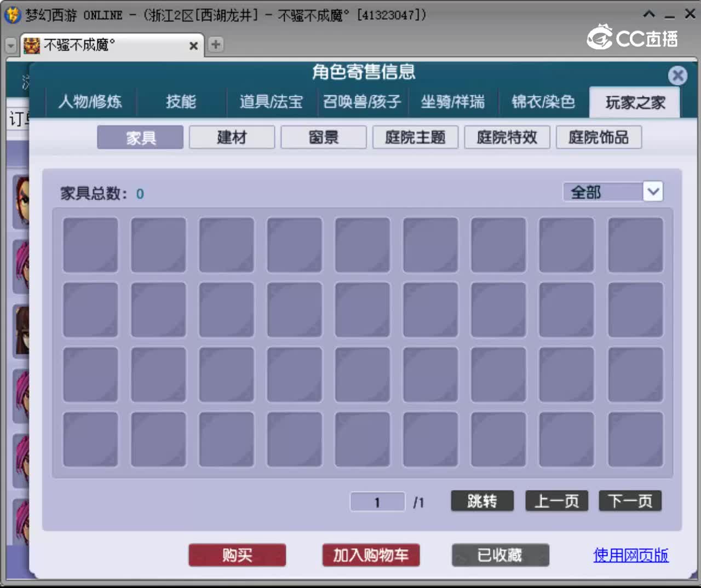Click the 家具总数 count value 0
Viewport: 701px width, 588px height.
(x=140, y=194)
